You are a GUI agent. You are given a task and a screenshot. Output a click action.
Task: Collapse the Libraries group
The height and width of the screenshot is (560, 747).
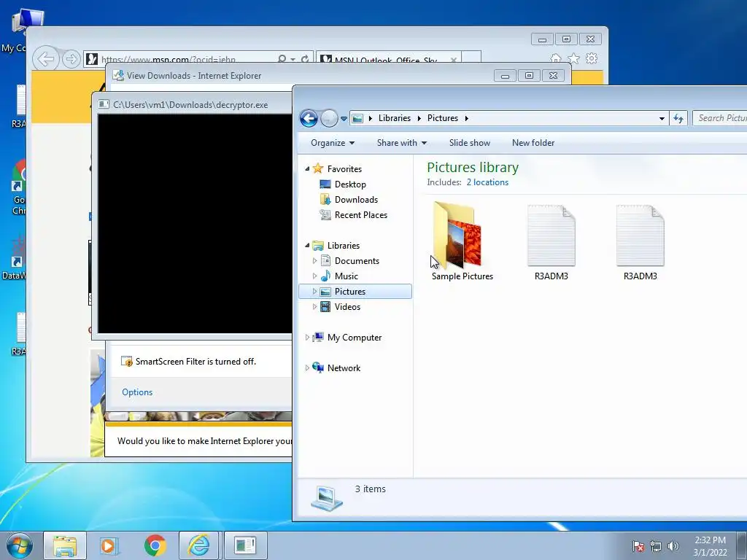307,246
